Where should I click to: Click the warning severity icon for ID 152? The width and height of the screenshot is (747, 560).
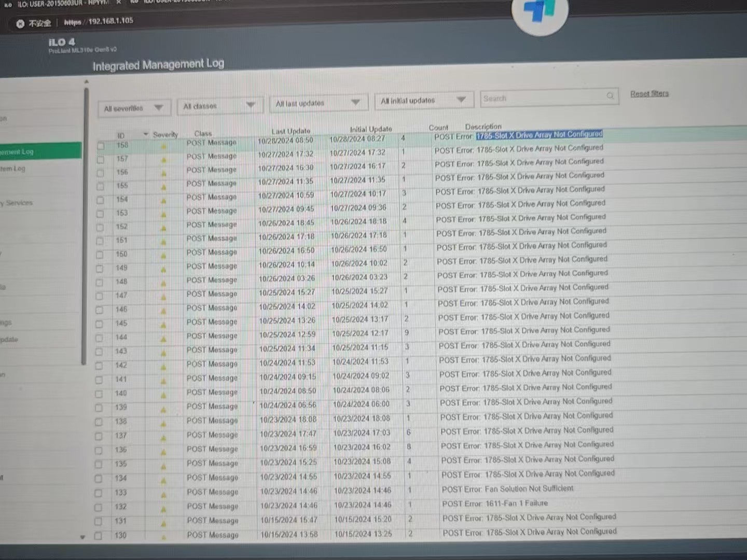point(164,228)
